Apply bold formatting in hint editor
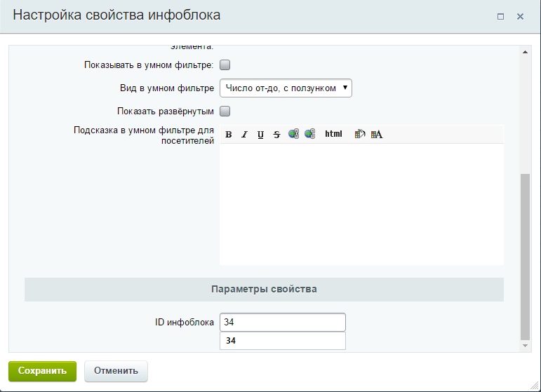541x392 pixels. (x=229, y=135)
